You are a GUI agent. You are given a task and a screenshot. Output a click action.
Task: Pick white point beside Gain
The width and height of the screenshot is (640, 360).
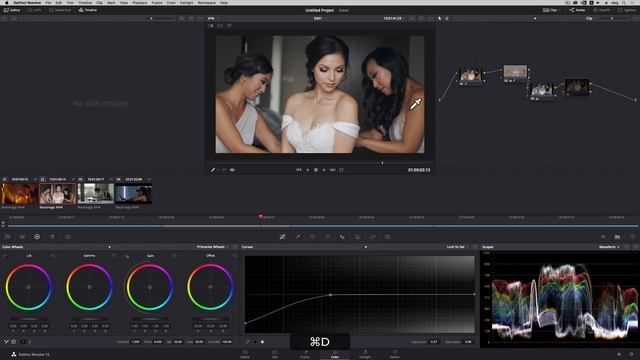coord(127,256)
